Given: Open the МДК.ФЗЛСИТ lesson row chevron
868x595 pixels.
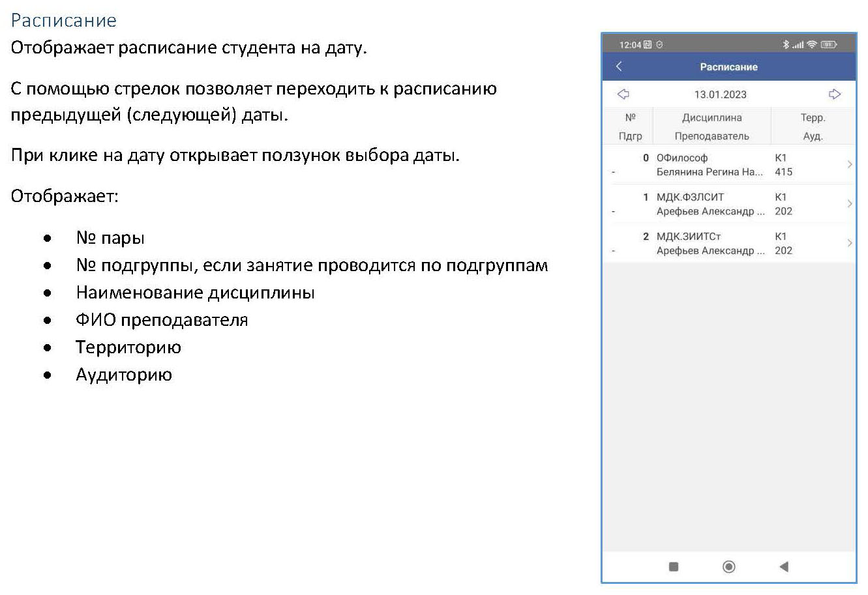Looking at the screenshot, I should click(849, 203).
